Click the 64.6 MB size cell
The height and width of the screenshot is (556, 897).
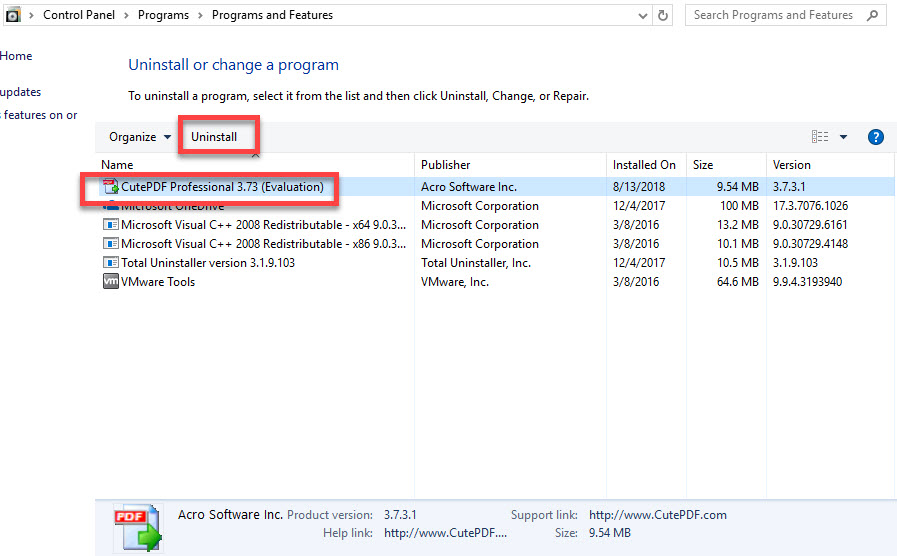737,281
